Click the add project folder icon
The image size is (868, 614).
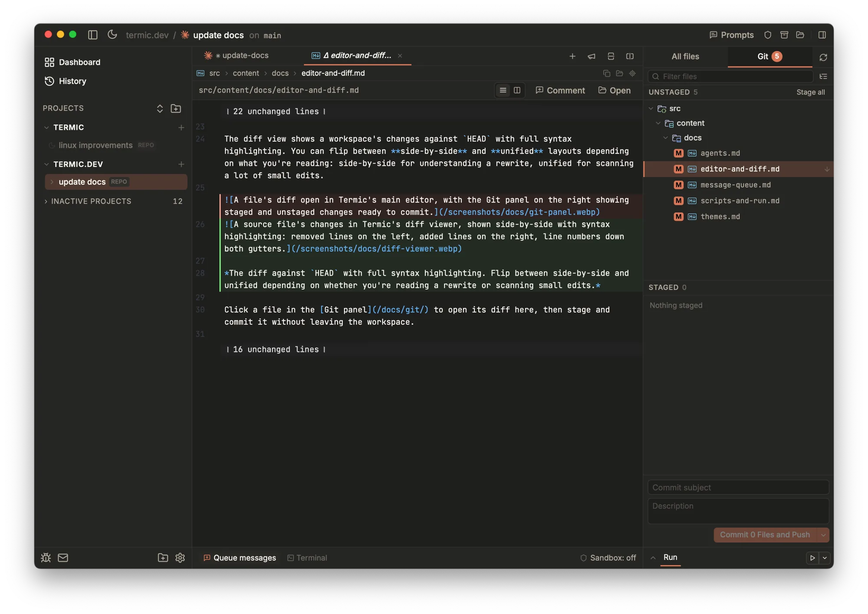pyautogui.click(x=176, y=108)
